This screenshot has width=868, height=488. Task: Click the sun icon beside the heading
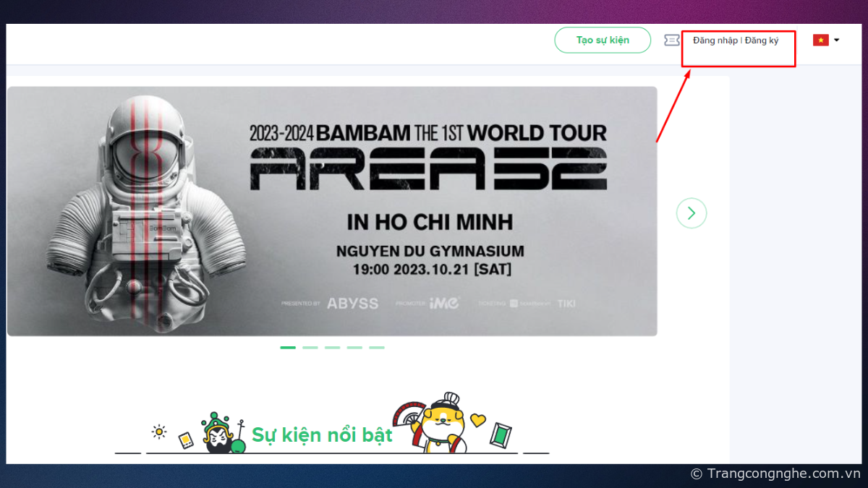159,432
